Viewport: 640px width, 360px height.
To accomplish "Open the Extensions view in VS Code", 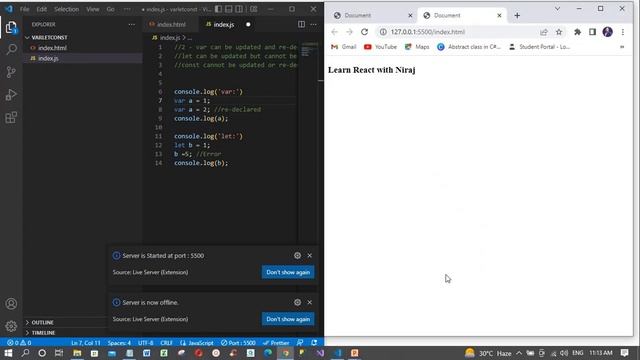I will coord(11,118).
